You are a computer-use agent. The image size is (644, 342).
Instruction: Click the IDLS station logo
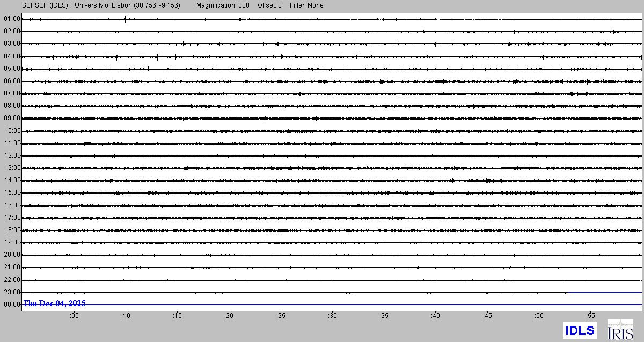(x=580, y=330)
